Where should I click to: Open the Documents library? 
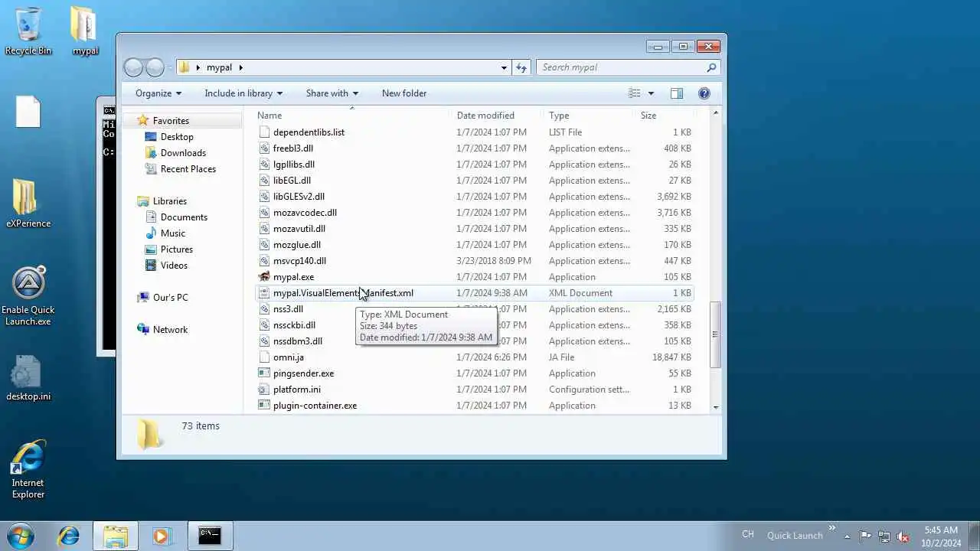[x=184, y=217]
